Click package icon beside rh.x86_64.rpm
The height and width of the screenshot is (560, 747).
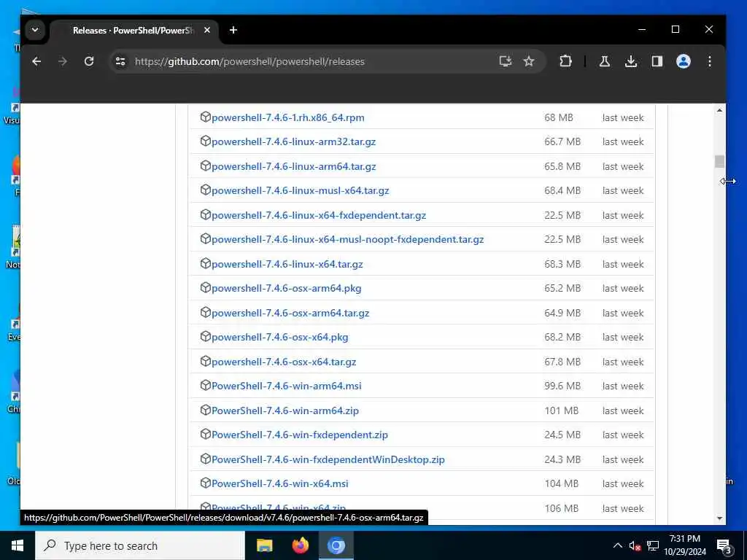205,117
